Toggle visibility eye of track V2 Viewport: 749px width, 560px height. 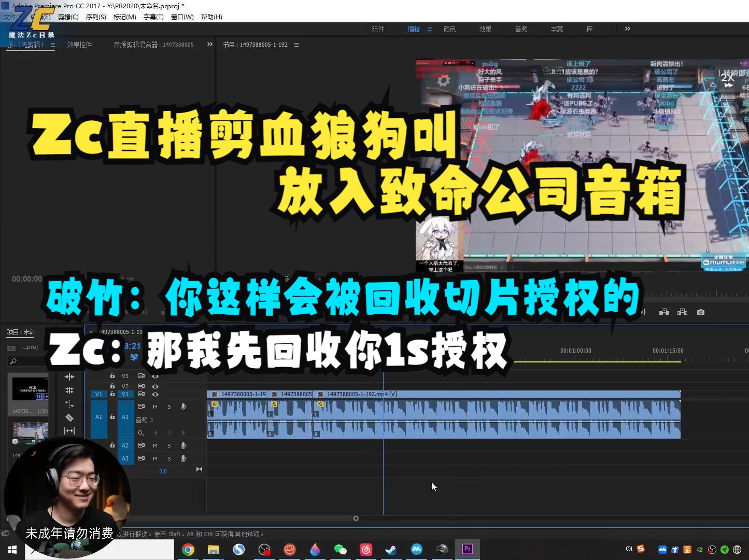[x=155, y=386]
